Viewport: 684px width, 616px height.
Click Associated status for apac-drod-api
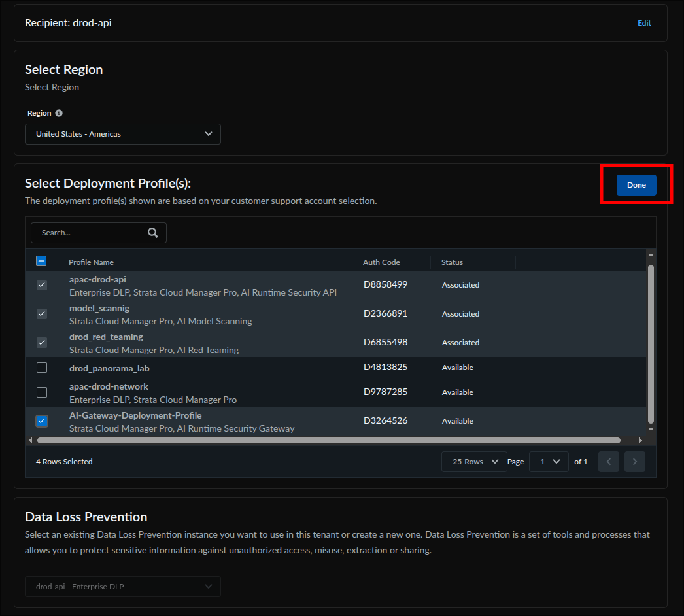pyautogui.click(x=460, y=285)
